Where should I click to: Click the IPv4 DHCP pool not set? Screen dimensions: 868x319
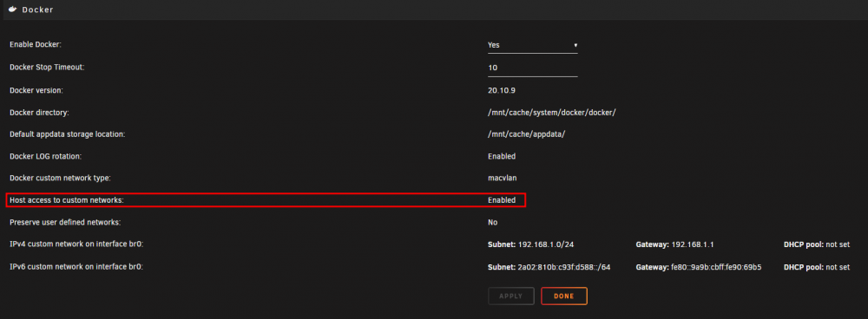[x=837, y=244]
